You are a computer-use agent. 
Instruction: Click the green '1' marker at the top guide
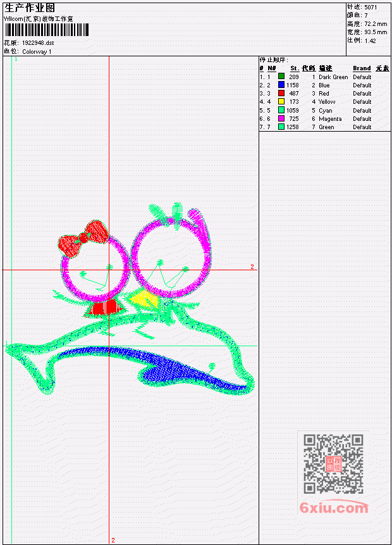16,59
